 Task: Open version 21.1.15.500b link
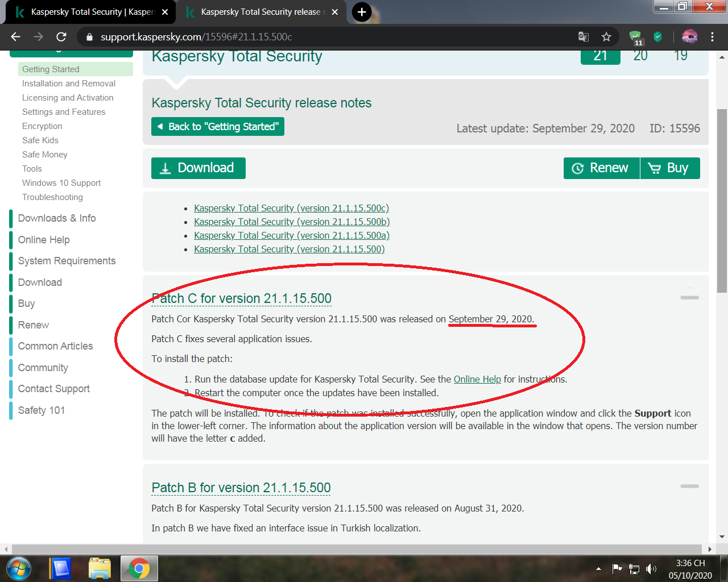click(292, 222)
